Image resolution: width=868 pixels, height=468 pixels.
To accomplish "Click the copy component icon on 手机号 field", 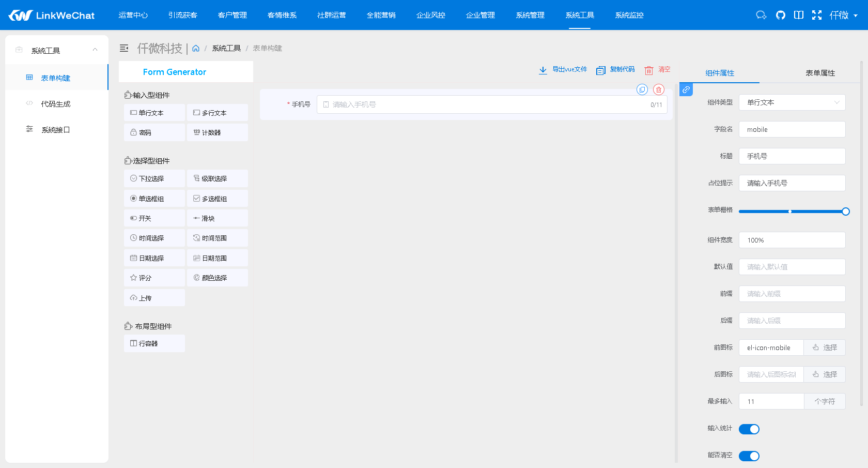I will 642,89.
